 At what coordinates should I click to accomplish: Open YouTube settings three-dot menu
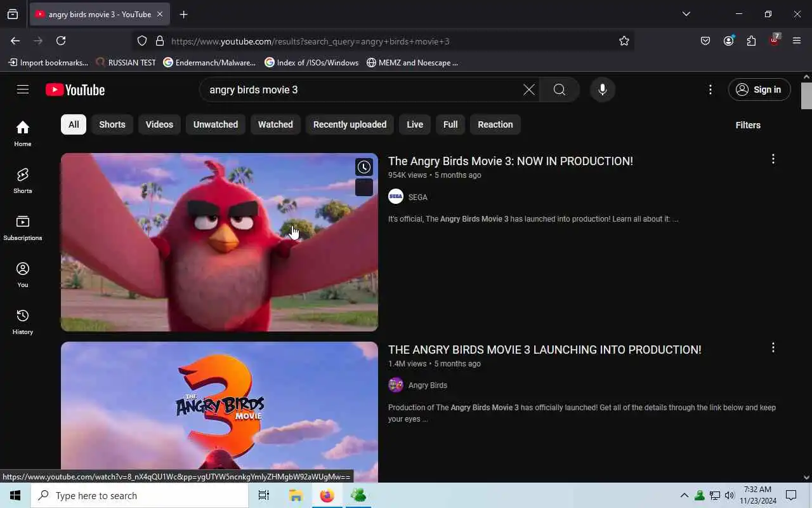pyautogui.click(x=710, y=90)
